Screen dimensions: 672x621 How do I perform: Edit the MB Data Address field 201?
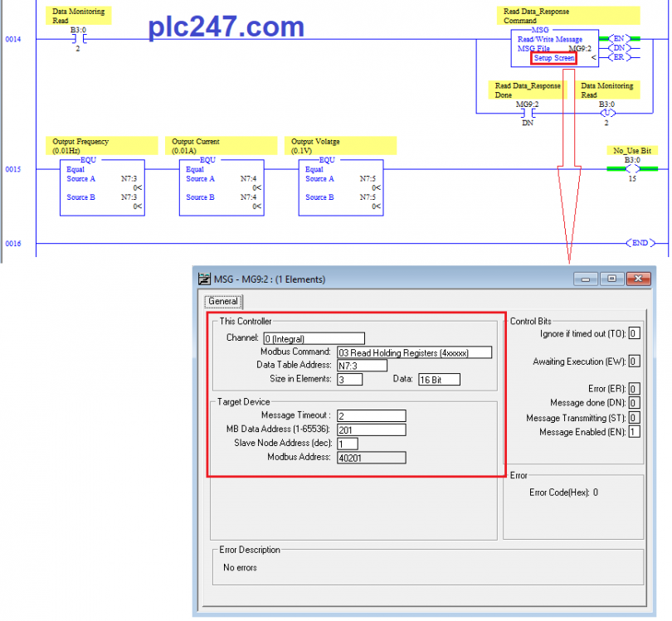[x=371, y=429]
